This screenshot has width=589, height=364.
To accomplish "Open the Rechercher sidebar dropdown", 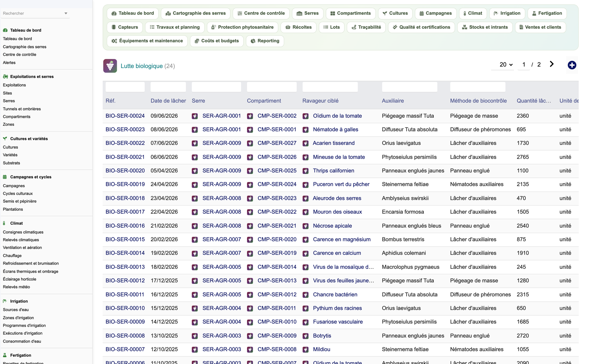I will pyautogui.click(x=35, y=13).
